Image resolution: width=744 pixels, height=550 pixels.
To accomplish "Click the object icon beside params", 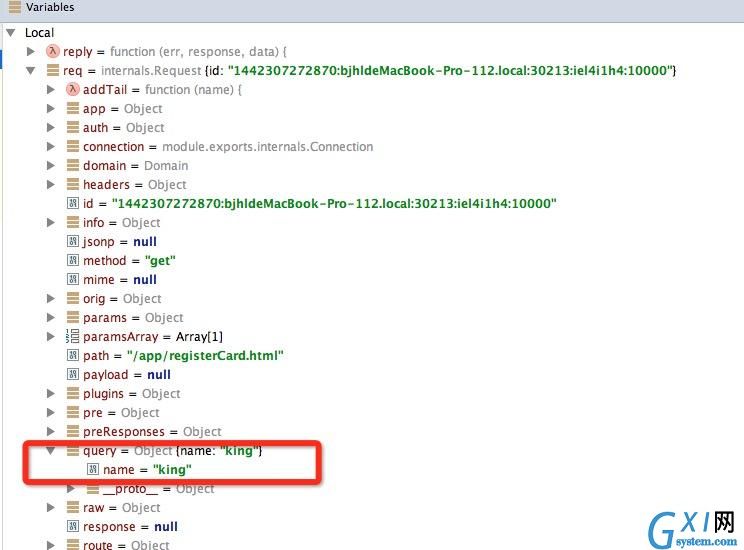I will (73, 317).
